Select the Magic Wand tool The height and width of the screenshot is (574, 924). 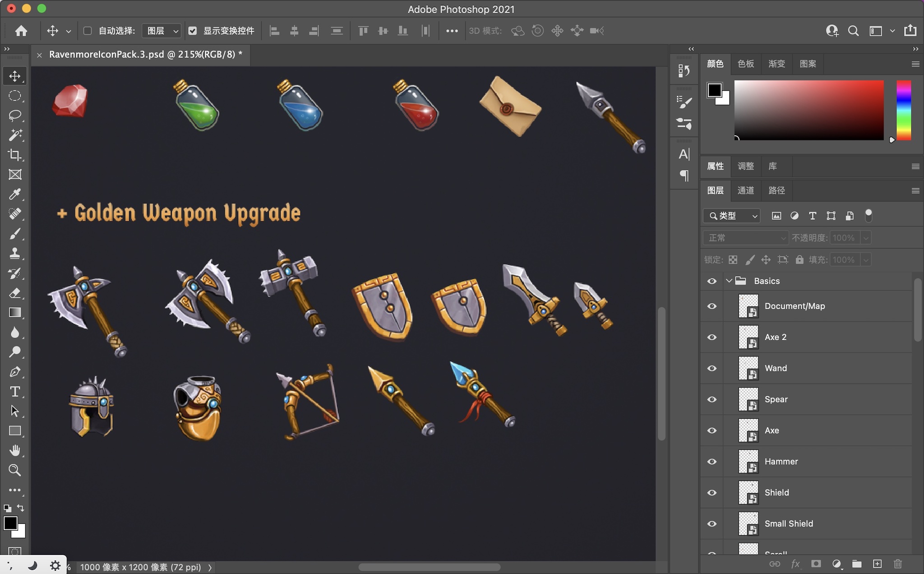(15, 135)
